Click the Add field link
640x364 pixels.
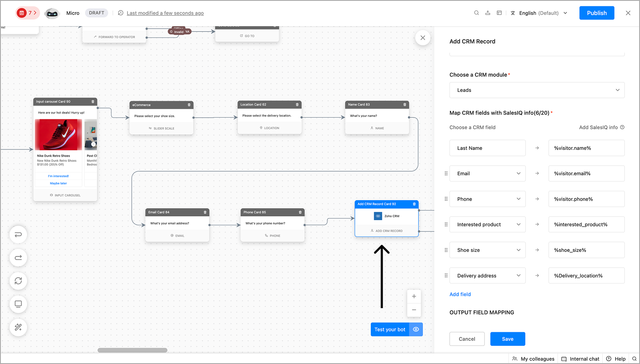460,294
